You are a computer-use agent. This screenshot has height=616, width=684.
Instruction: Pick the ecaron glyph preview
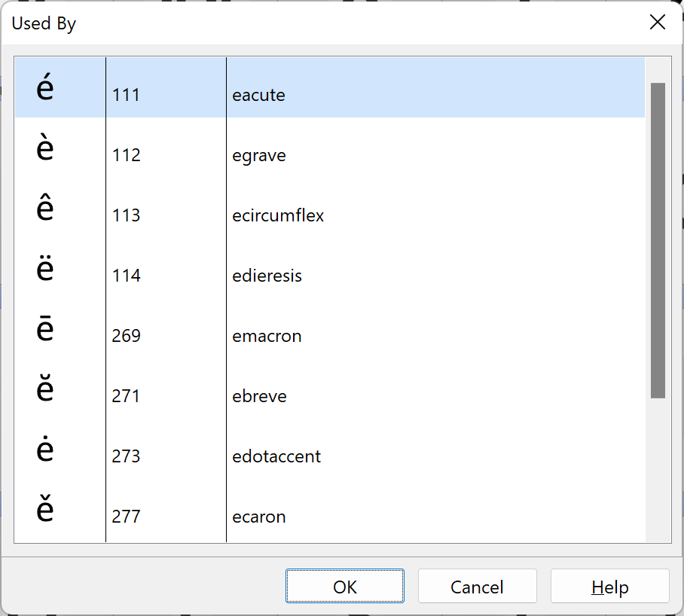(45, 511)
